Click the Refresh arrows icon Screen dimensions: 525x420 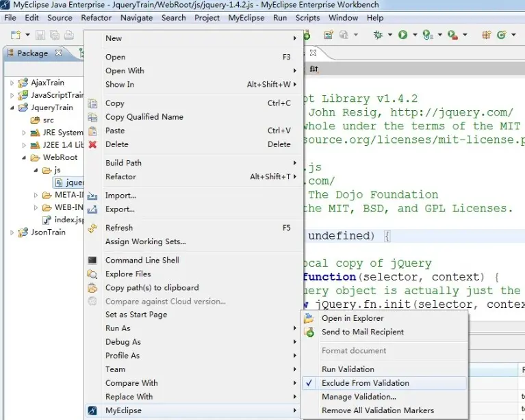click(92, 228)
